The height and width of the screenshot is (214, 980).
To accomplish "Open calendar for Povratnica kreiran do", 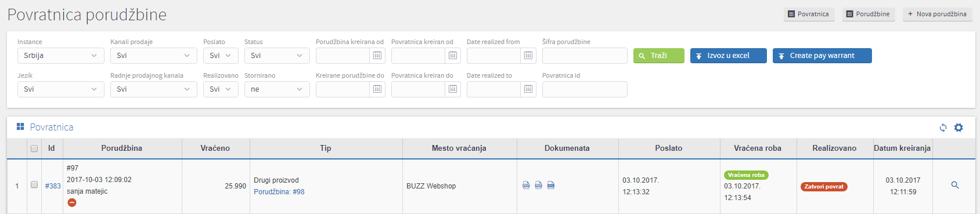I will 453,89.
